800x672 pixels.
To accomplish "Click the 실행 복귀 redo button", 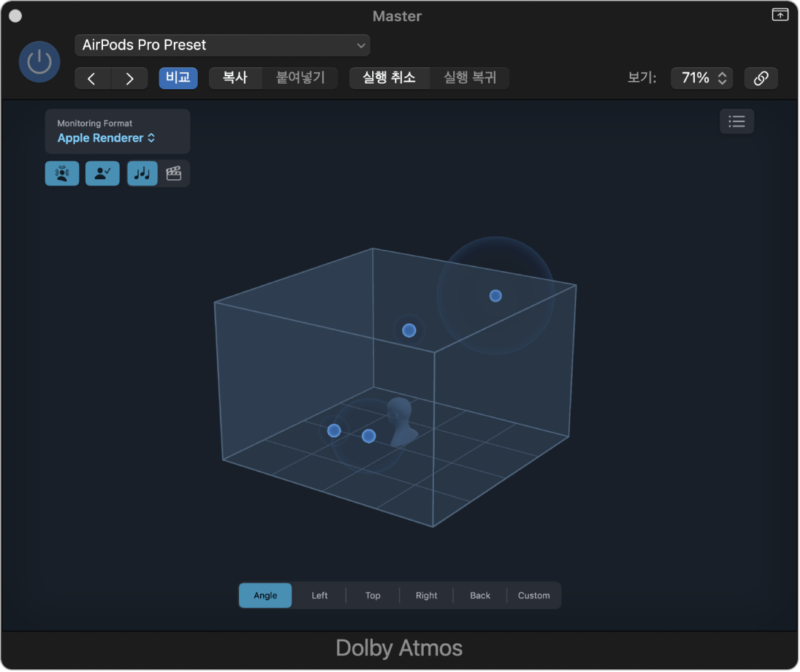I will (470, 78).
